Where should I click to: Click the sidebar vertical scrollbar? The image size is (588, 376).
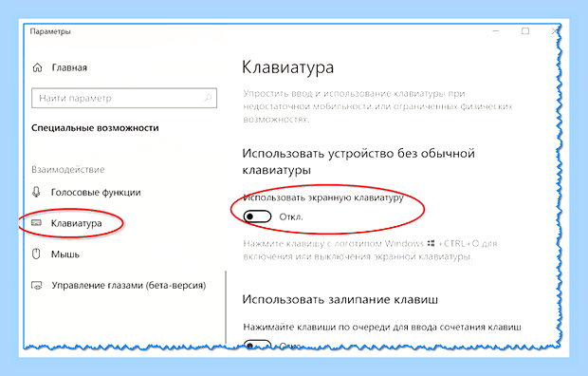coord(226,308)
